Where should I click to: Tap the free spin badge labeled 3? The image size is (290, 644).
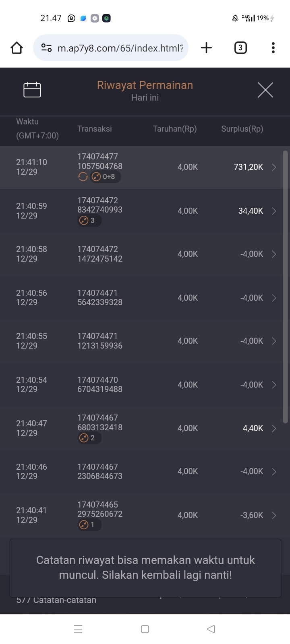point(89,221)
